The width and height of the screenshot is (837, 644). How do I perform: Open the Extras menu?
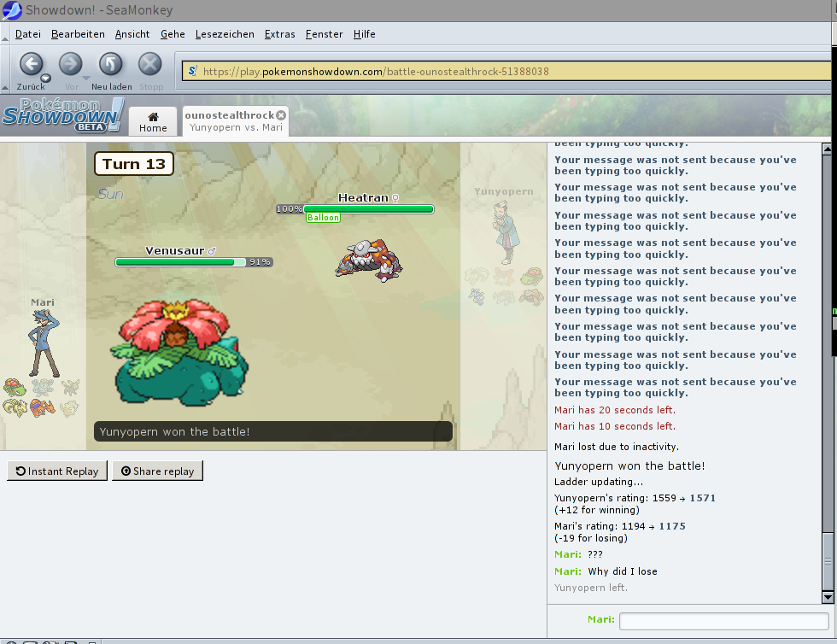(x=279, y=34)
